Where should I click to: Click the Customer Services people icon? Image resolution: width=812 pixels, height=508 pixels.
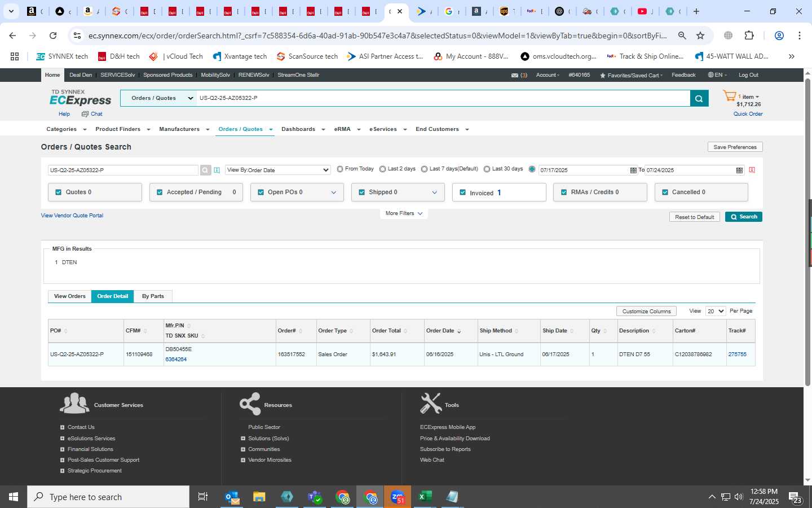coord(74,403)
